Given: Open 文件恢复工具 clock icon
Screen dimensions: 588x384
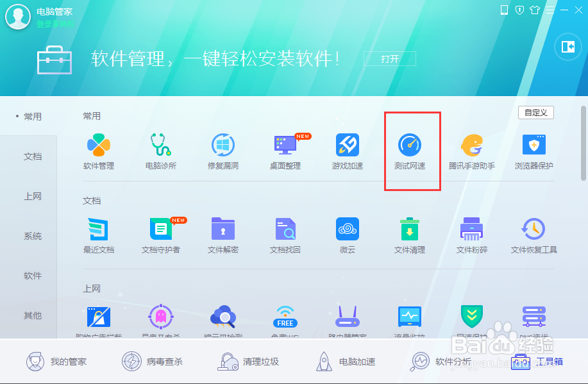Looking at the screenshot, I should pos(534,229).
